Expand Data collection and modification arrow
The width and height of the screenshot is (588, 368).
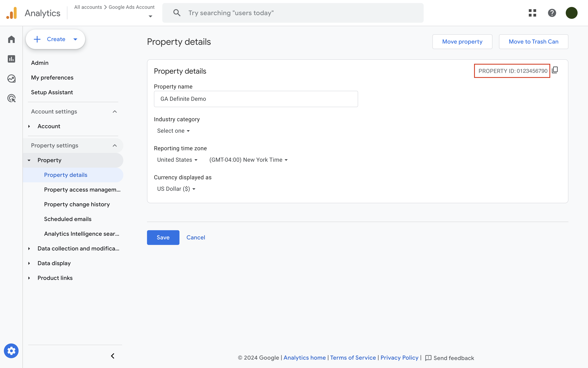coord(29,248)
